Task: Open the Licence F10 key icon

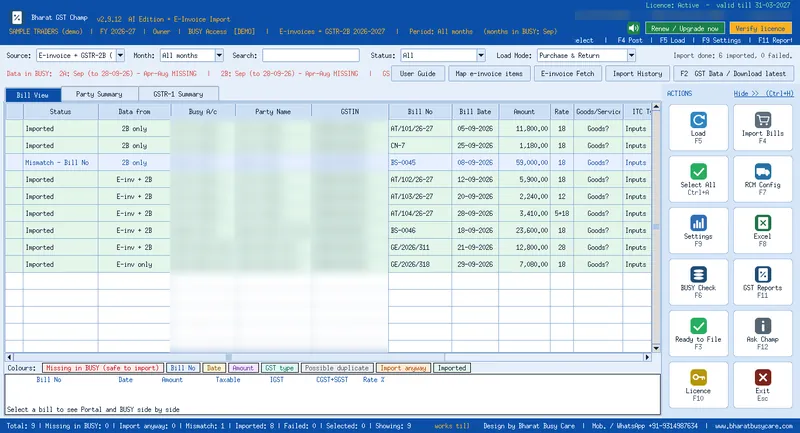Action: click(x=698, y=377)
